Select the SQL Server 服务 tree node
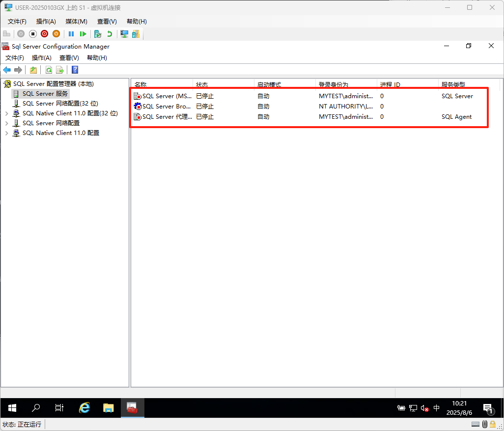Screen dimensions: 504x431 (x=45, y=94)
